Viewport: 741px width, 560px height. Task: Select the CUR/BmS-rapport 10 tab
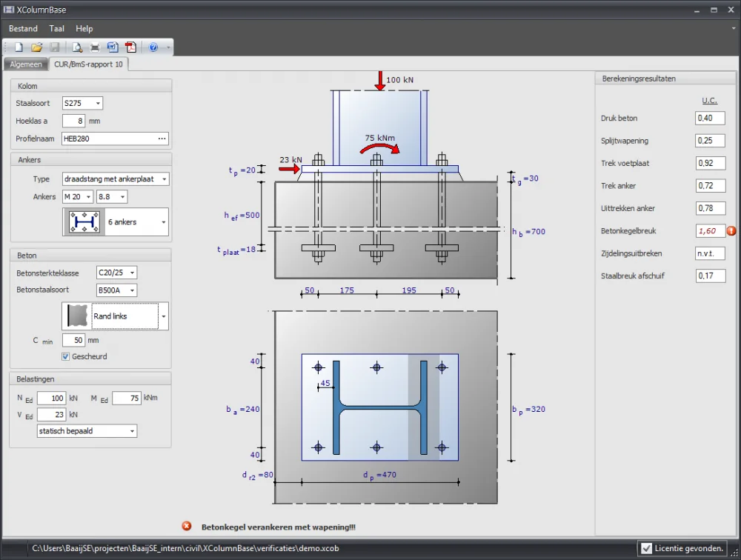(88, 64)
